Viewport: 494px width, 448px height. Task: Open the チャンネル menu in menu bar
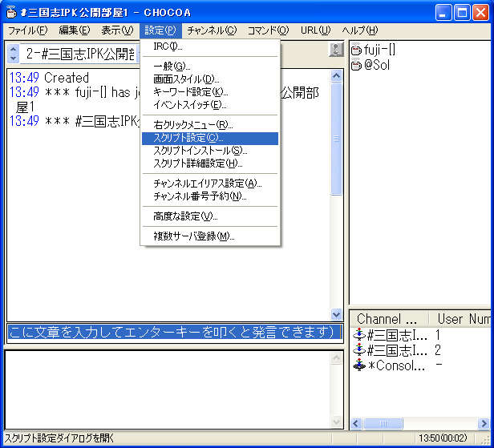pos(212,30)
